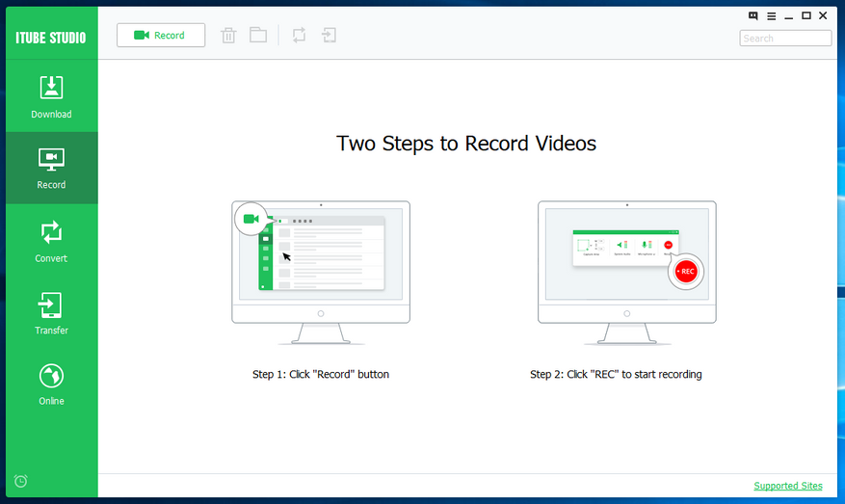Click the 'Step 2: Click "REC"' caption
This screenshot has width=845, height=504.
point(616,374)
